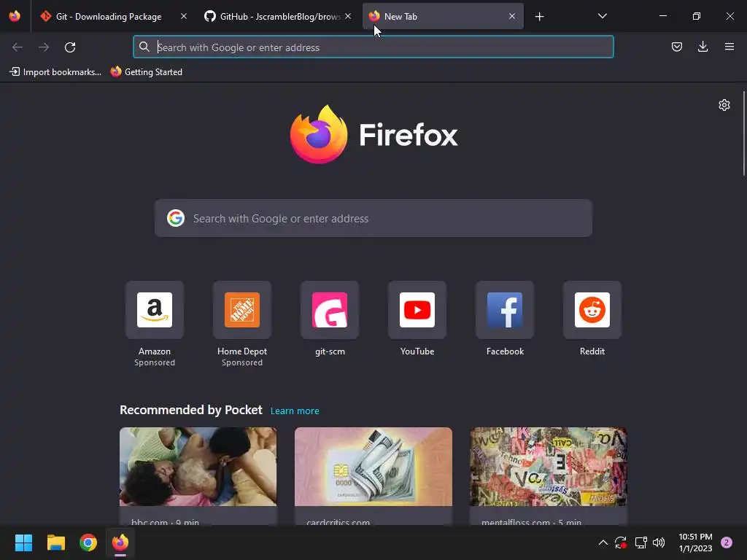Open the bbc.com Pocket story thumbnail

pos(198,467)
